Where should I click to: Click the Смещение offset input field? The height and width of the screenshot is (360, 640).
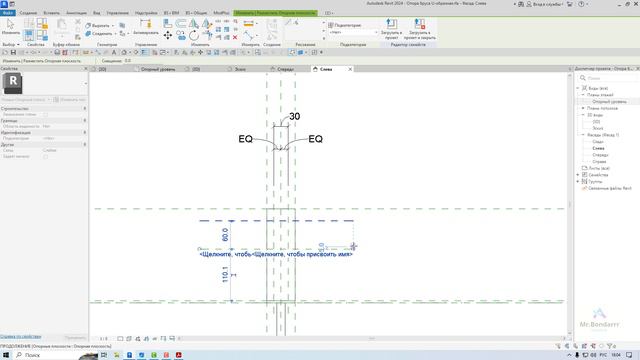(x=143, y=61)
